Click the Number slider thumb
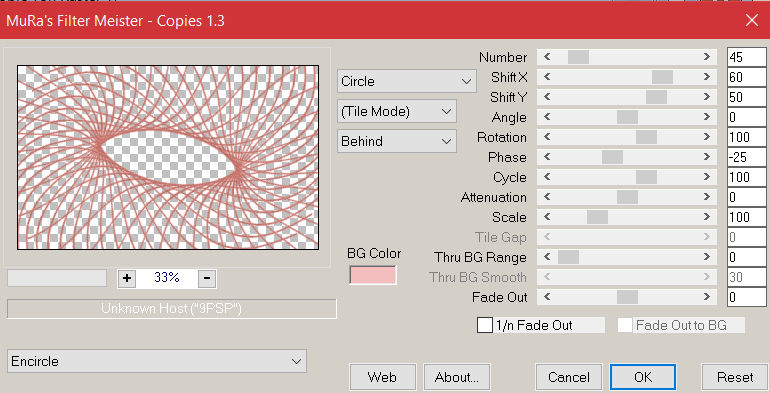 [578, 57]
